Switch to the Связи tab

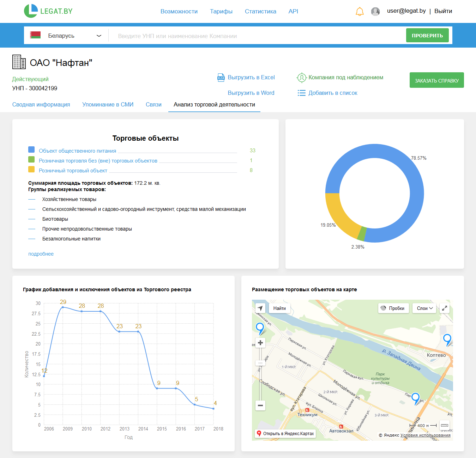pyautogui.click(x=153, y=105)
